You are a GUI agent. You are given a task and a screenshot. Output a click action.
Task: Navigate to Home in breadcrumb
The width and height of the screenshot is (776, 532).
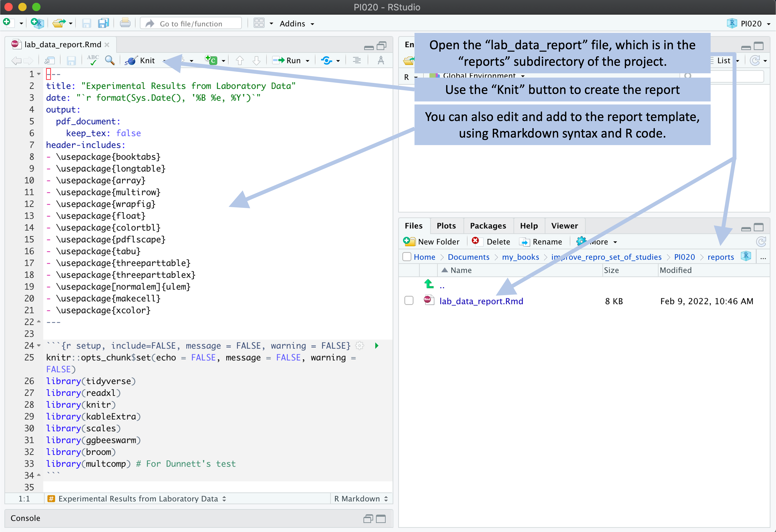(424, 257)
